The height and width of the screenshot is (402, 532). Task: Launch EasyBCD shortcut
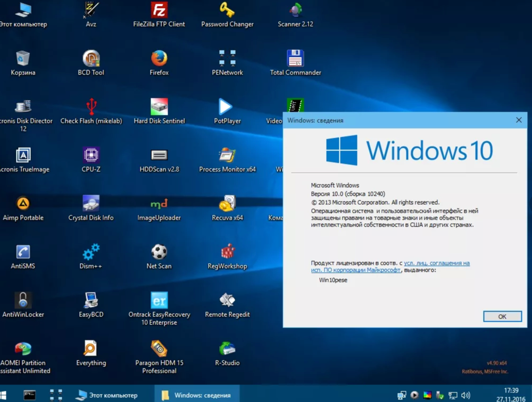click(x=91, y=305)
